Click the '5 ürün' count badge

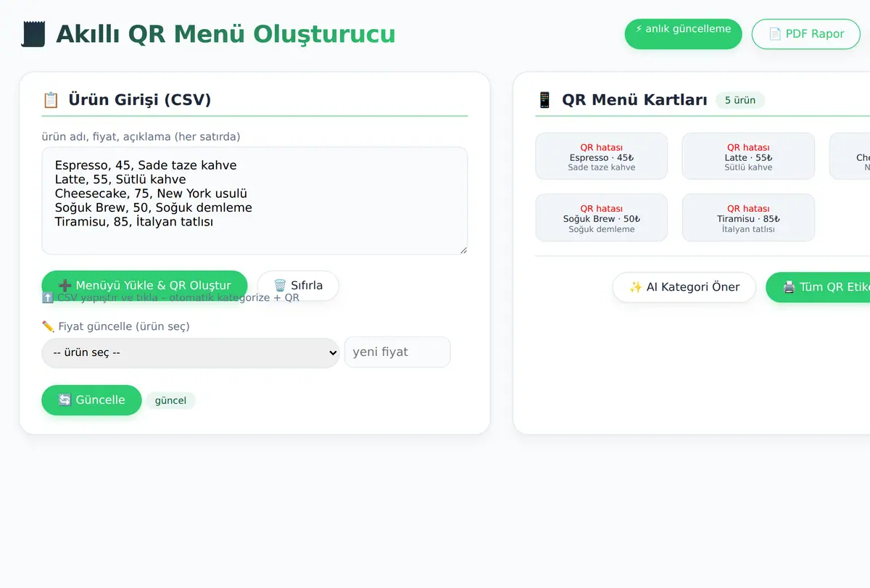pos(740,101)
